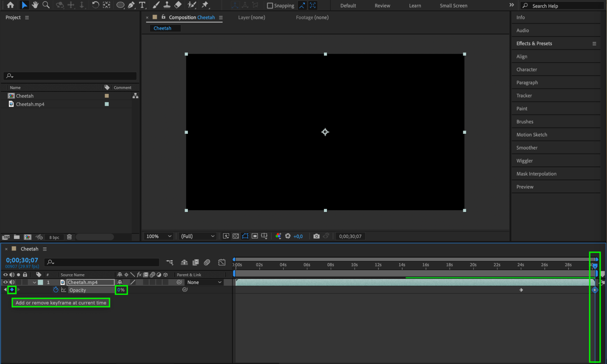Open the Wiggler panel
The height and width of the screenshot is (364, 607).
(x=524, y=161)
